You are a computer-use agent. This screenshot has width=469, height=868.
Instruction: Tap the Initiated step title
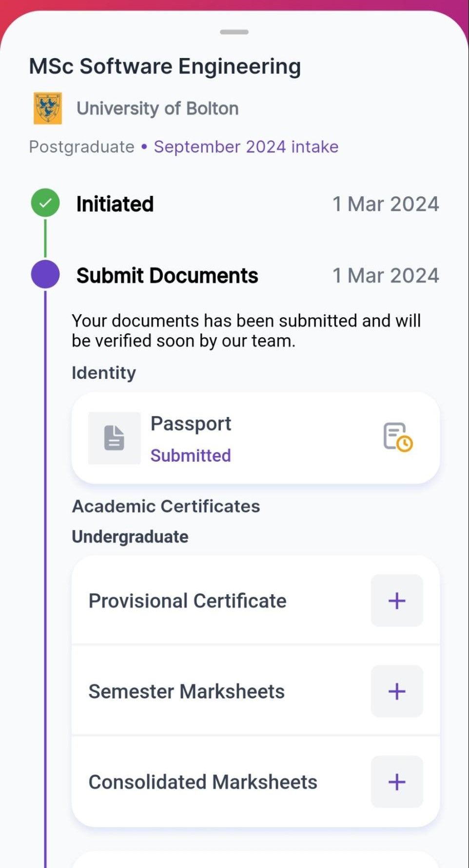(x=115, y=204)
